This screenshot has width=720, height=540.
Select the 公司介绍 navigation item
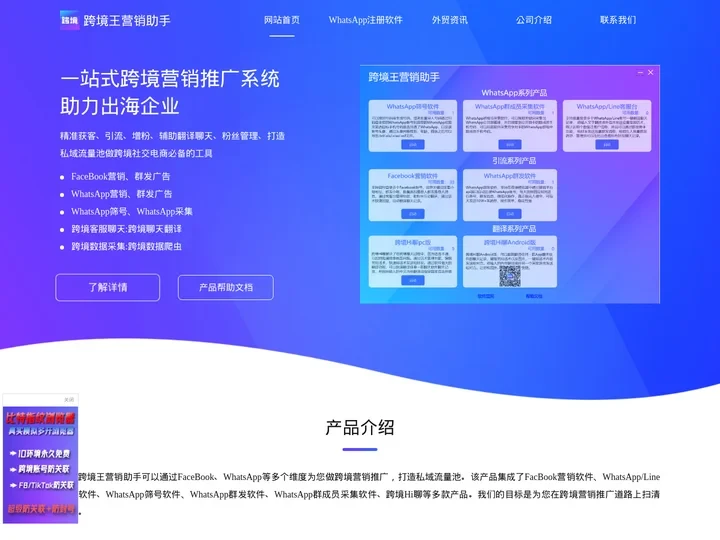(x=534, y=20)
